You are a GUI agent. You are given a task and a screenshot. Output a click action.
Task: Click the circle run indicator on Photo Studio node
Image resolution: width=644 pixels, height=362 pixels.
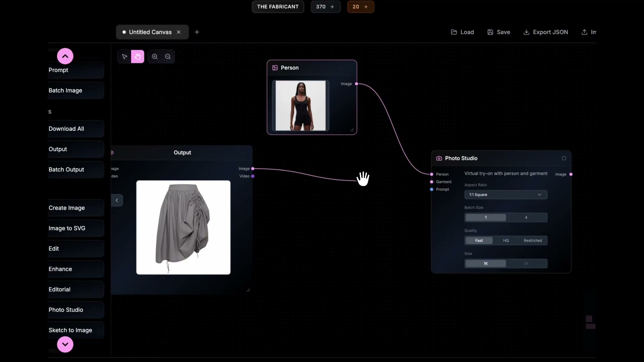click(x=564, y=158)
